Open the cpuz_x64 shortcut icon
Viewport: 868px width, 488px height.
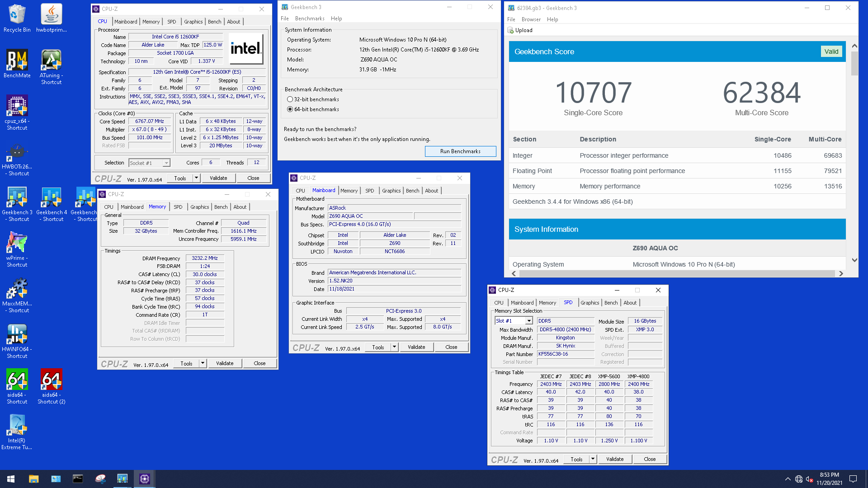[17, 113]
